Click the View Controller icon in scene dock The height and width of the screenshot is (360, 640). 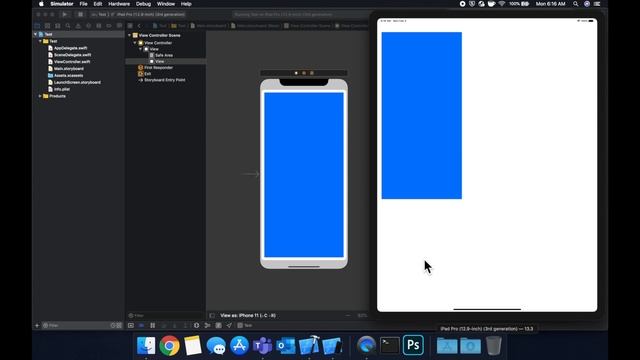click(x=296, y=73)
